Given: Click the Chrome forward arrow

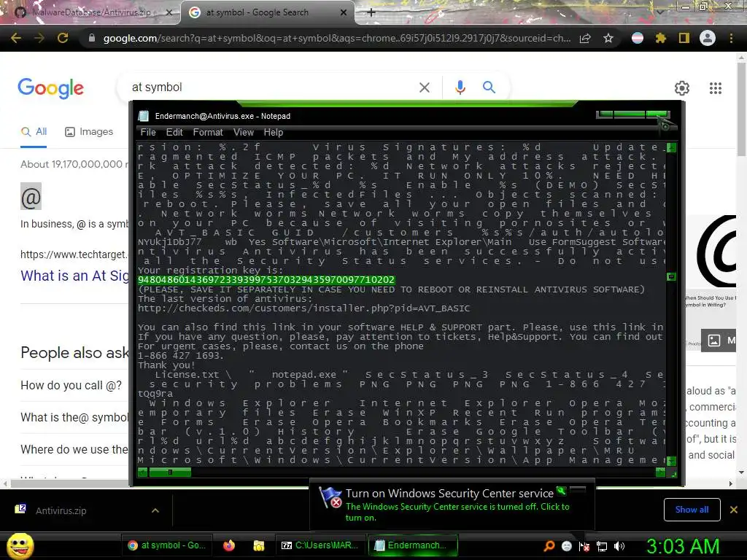Looking at the screenshot, I should click(39, 38).
